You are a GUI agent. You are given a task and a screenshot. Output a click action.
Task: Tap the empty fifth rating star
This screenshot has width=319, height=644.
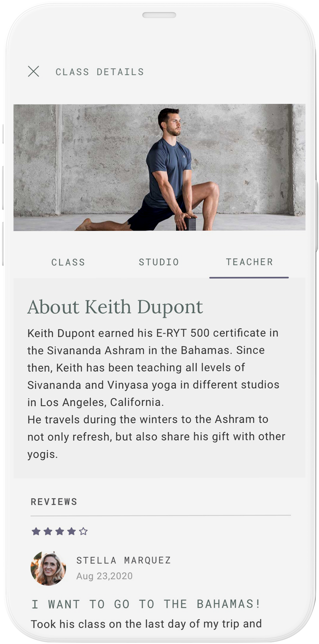click(83, 531)
